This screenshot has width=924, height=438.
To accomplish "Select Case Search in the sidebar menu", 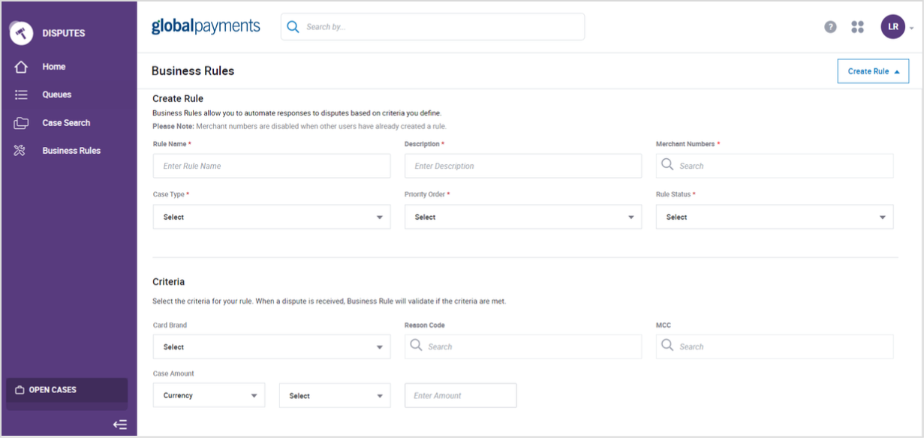I will 66,123.
